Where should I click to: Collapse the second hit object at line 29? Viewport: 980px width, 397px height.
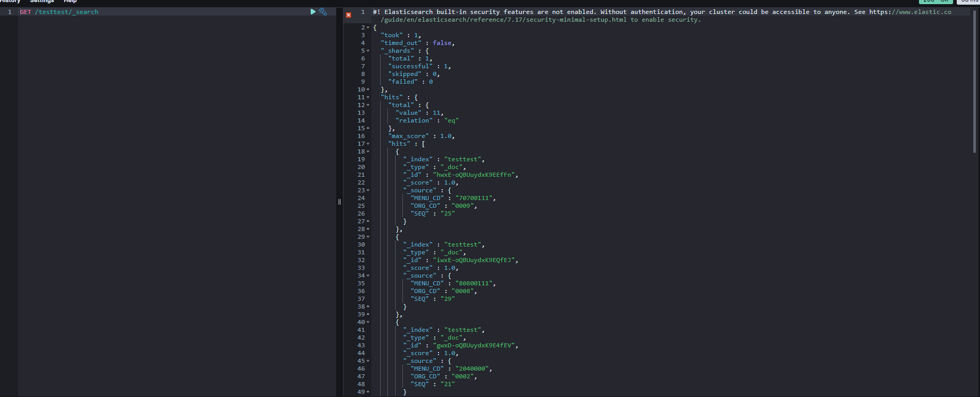pyautogui.click(x=368, y=237)
